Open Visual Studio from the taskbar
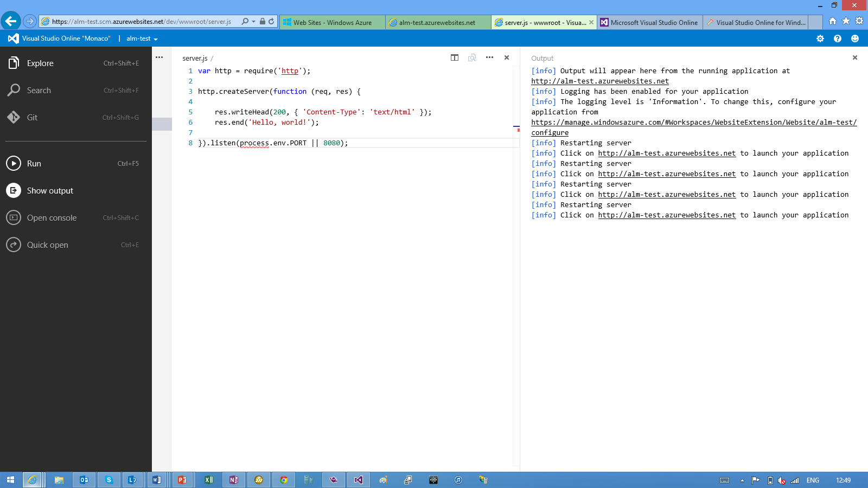Screen dimensions: 868x488 tap(359, 480)
